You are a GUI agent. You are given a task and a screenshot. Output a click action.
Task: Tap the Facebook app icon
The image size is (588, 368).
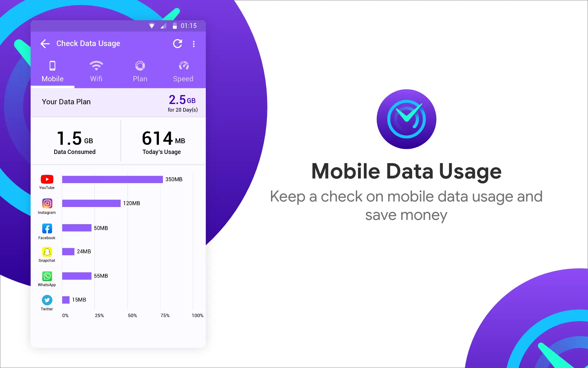click(47, 228)
